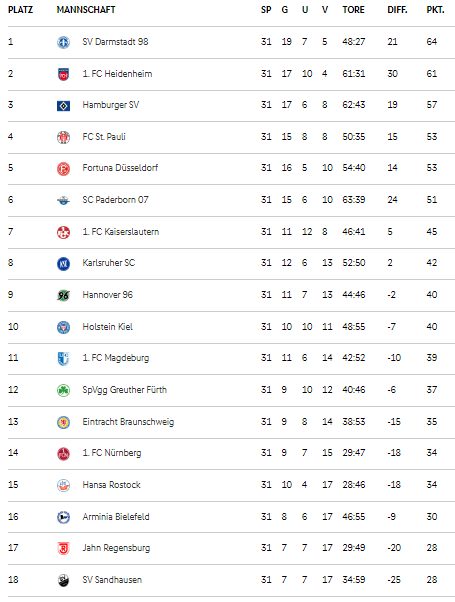Viewport: 455px width, 602px height.
Task: Select the Holstein Kiel team name
Action: coord(108,327)
